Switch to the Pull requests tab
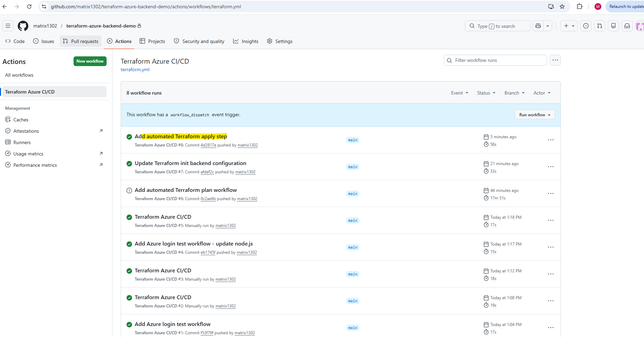Screen dimensions: 644x337 coord(81,41)
